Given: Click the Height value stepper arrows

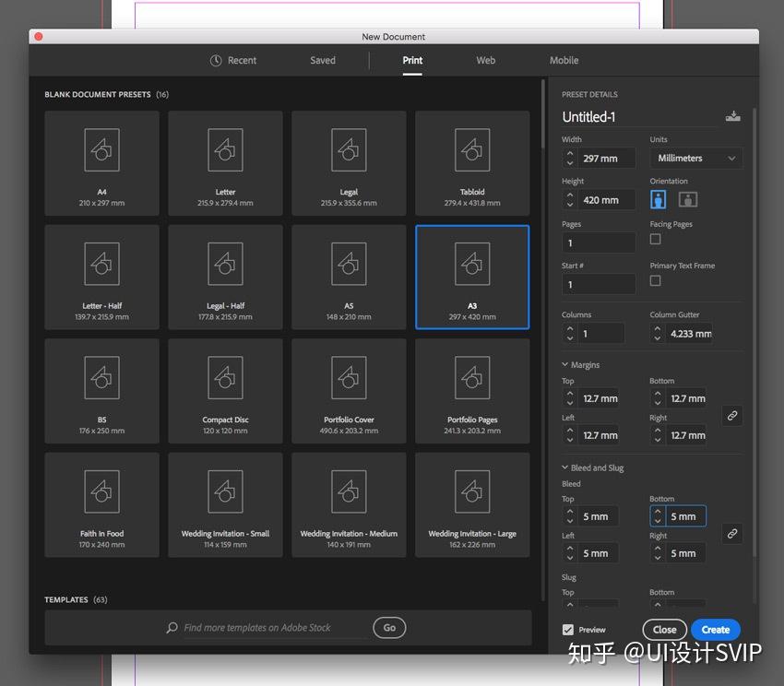Looking at the screenshot, I should coord(570,199).
